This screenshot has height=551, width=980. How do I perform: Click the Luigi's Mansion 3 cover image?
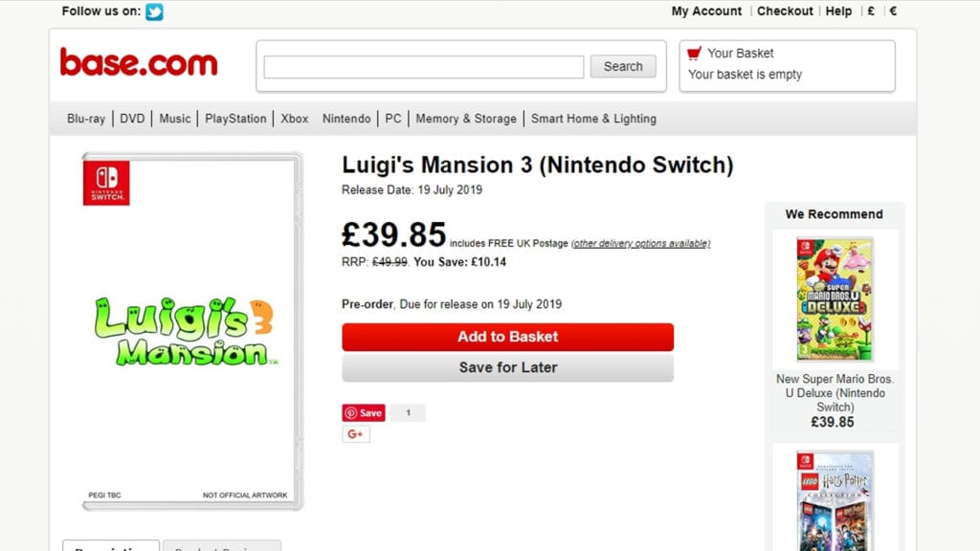[x=192, y=330]
